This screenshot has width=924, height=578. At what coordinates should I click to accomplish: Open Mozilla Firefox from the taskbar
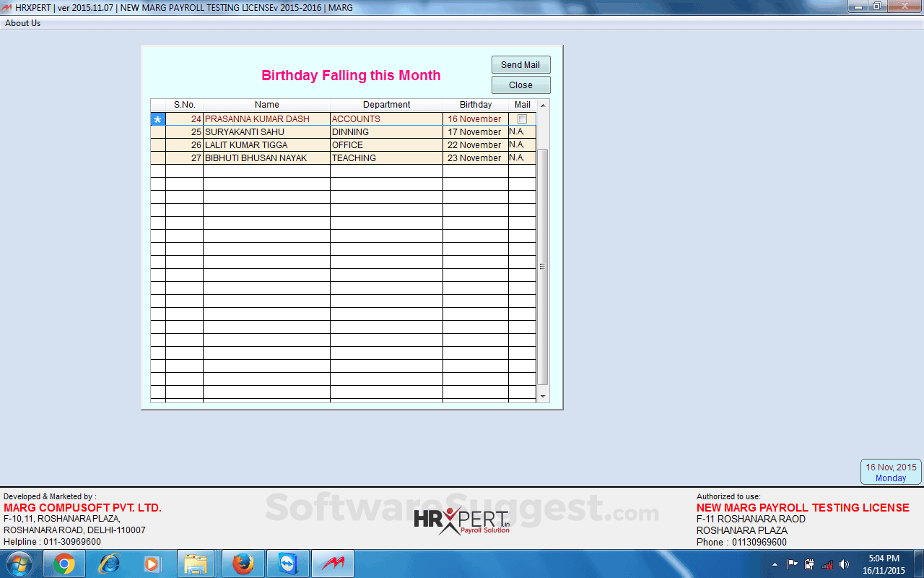242,563
